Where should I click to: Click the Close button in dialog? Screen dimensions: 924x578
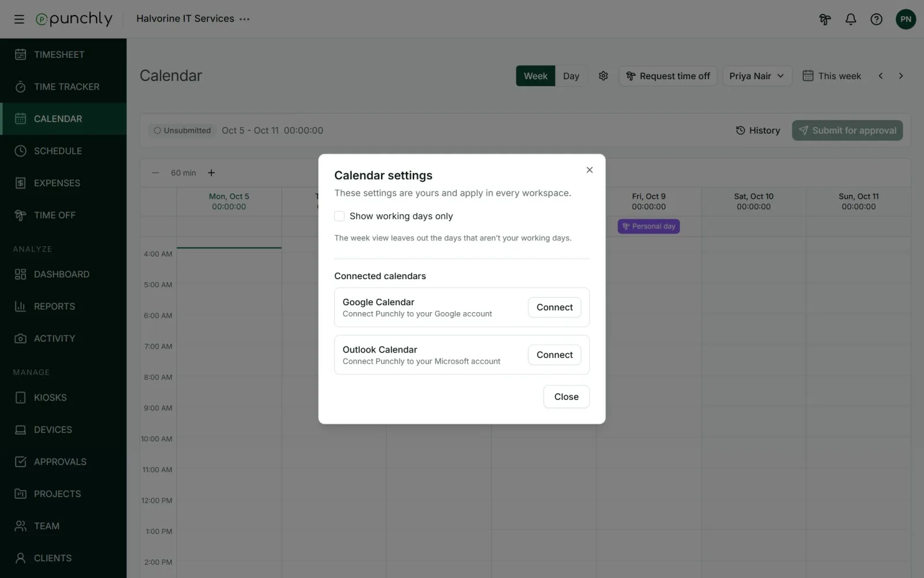[x=566, y=397]
